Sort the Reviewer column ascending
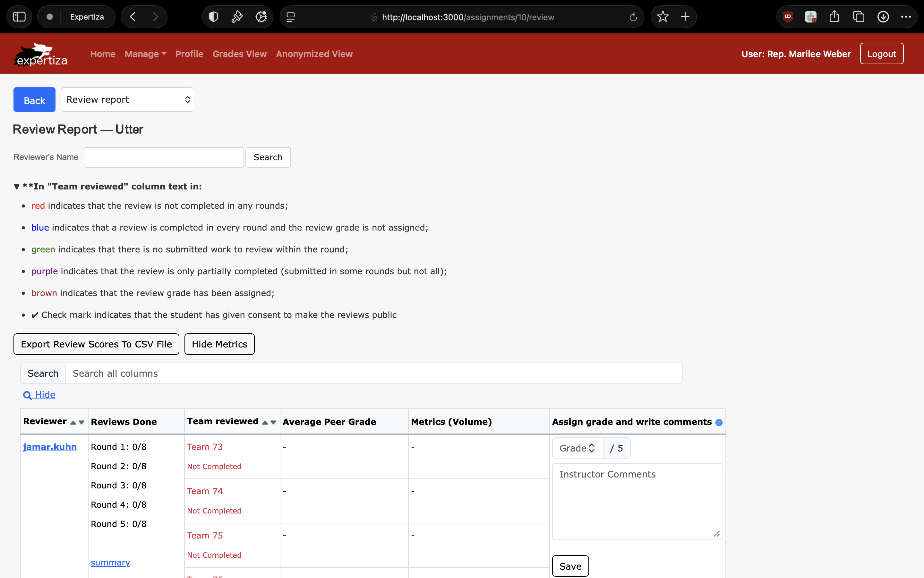 coord(73,422)
